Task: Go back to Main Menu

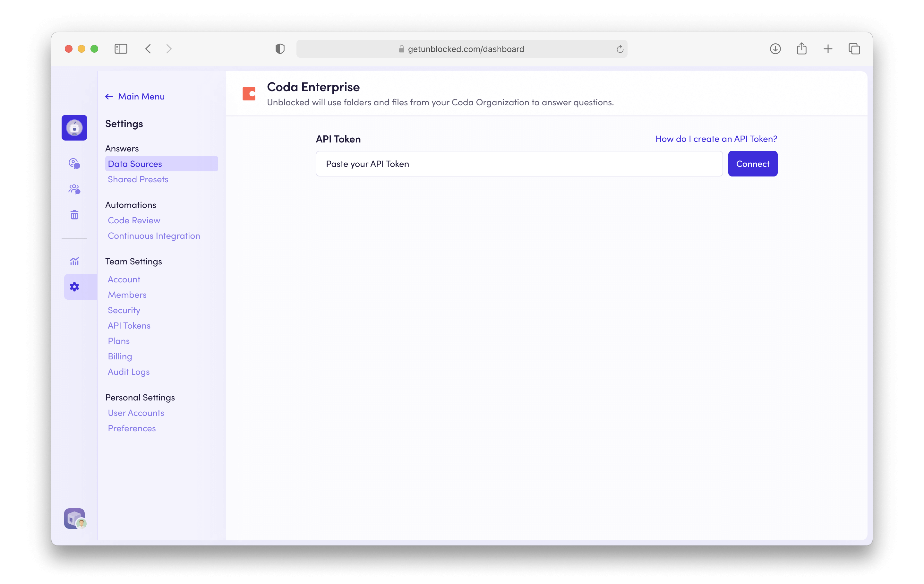Action: coord(135,97)
